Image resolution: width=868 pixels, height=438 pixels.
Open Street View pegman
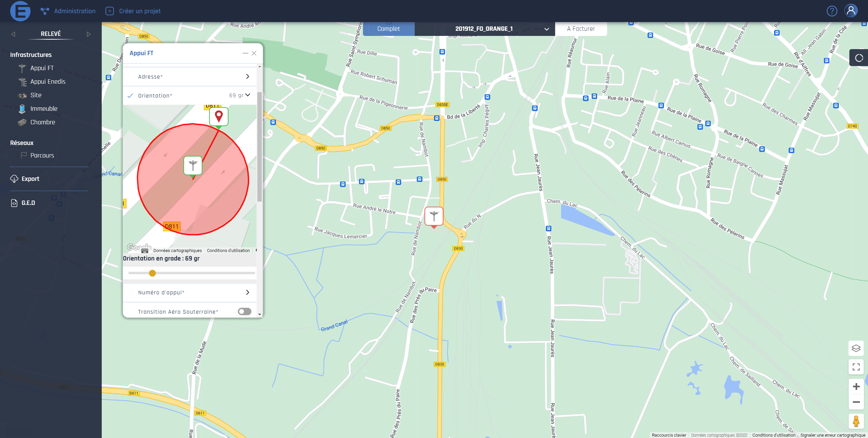coord(856,421)
